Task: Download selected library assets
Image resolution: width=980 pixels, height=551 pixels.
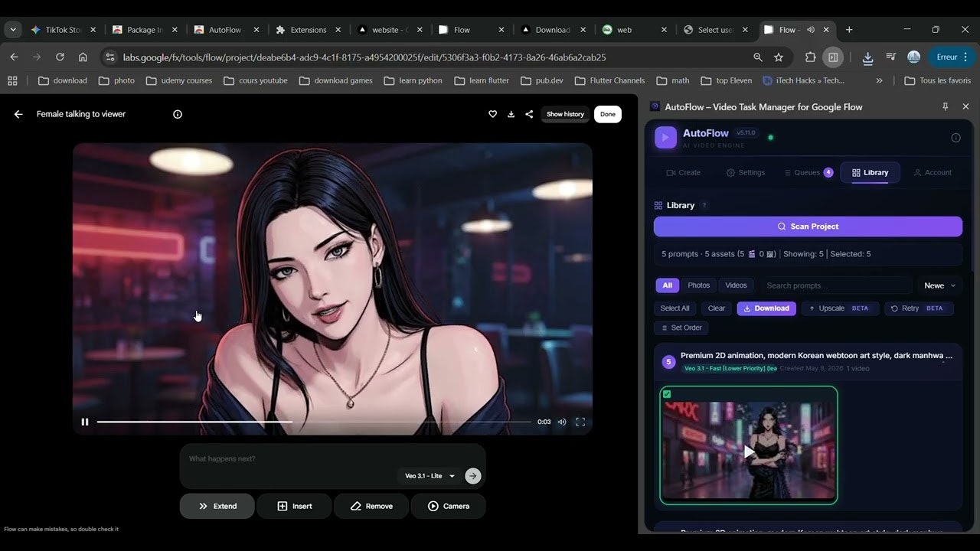Action: pos(766,308)
